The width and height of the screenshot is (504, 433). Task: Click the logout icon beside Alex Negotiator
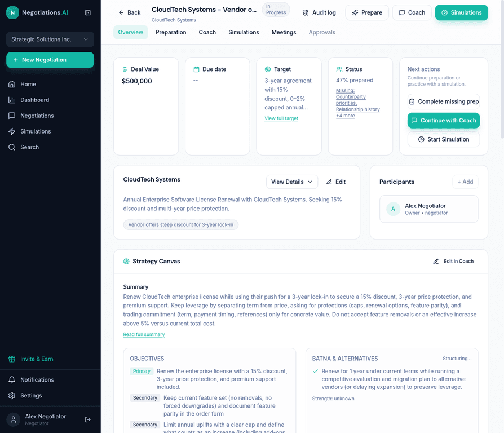pos(87,419)
